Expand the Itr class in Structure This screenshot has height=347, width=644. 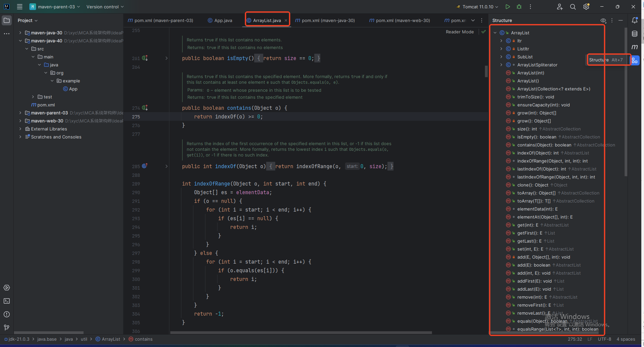(501, 41)
